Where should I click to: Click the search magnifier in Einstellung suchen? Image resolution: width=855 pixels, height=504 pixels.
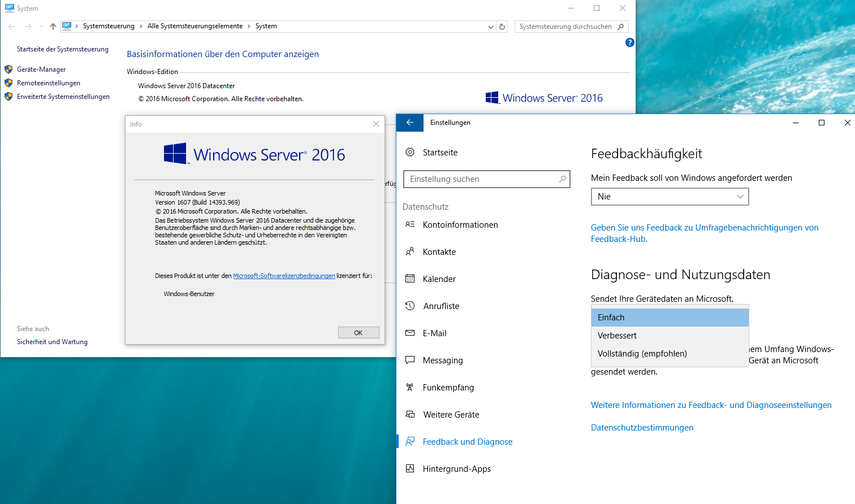tap(562, 179)
